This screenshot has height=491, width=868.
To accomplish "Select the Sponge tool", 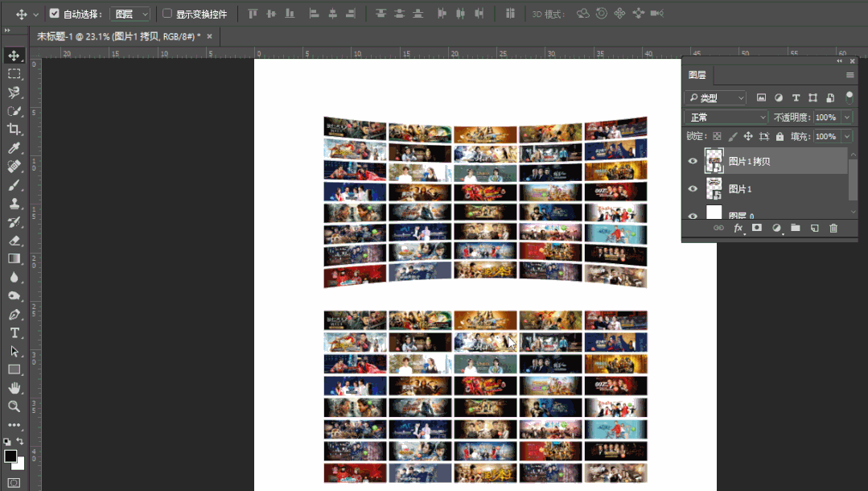I will click(x=14, y=296).
